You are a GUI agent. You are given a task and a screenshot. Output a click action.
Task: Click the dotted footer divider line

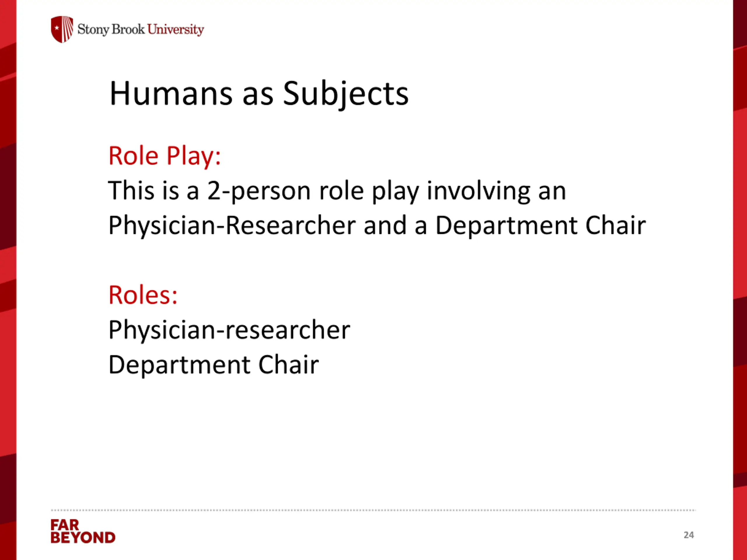coord(373,510)
